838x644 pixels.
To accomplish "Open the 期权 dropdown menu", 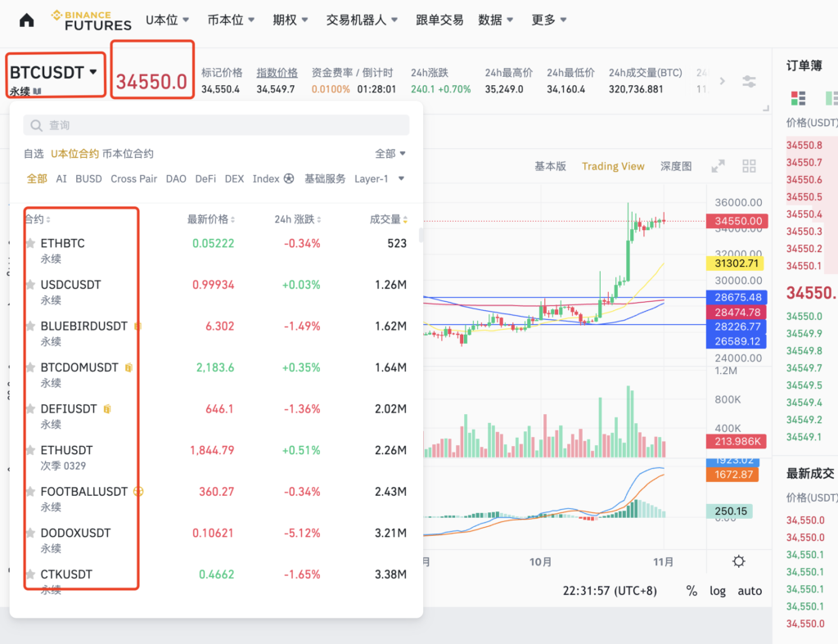I will pyautogui.click(x=290, y=20).
